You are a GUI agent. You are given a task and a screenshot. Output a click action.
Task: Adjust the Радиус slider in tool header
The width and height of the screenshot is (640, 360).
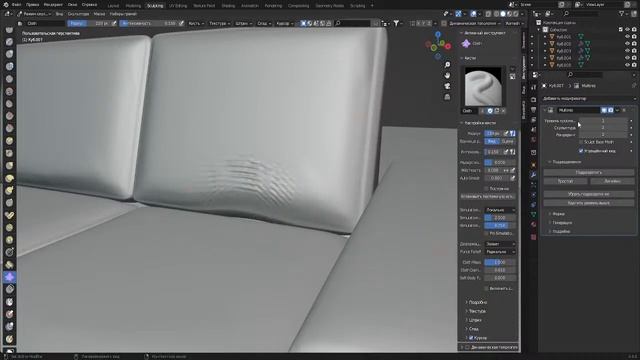[89, 23]
